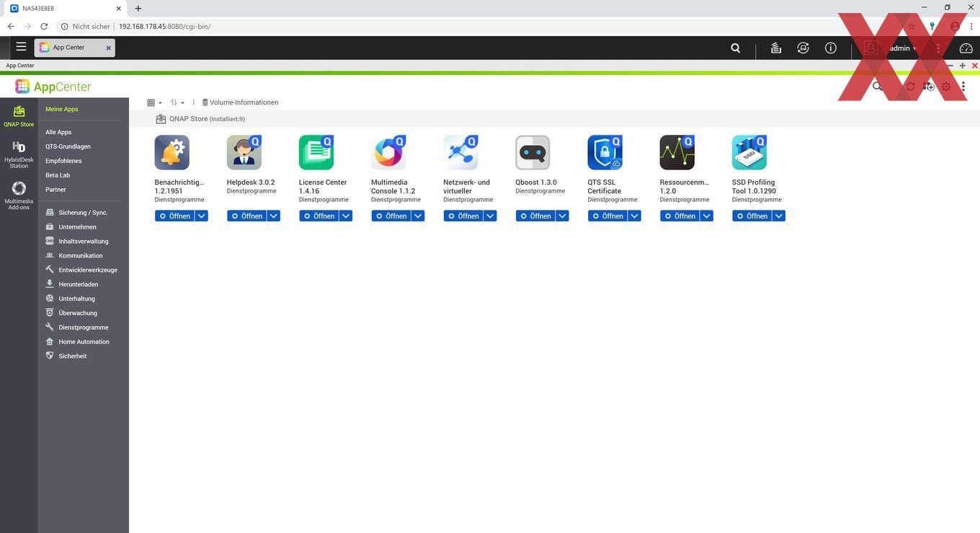Open the grid view mode dropdown
Screen dimensions: 980x533
(x=154, y=102)
